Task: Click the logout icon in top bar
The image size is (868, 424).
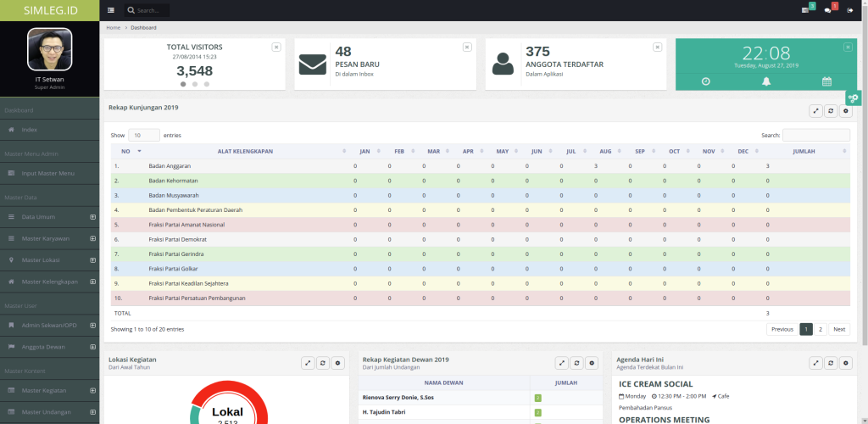Action: [x=849, y=10]
